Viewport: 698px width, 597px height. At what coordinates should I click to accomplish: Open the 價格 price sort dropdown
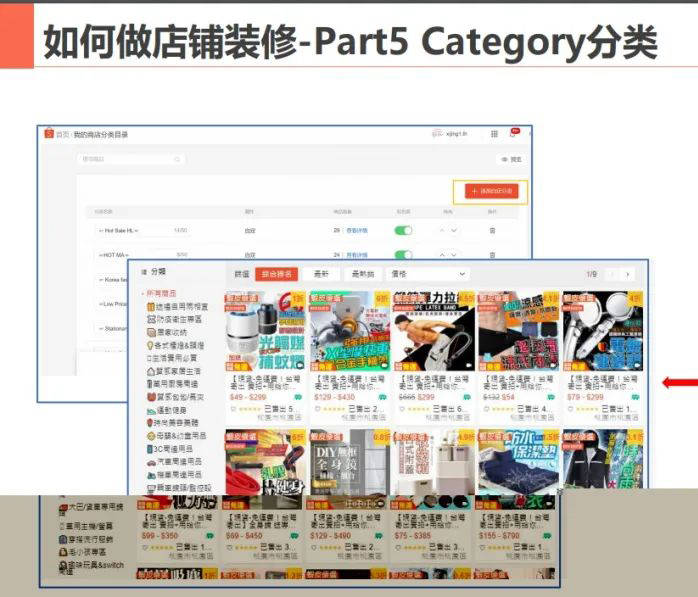click(428, 274)
